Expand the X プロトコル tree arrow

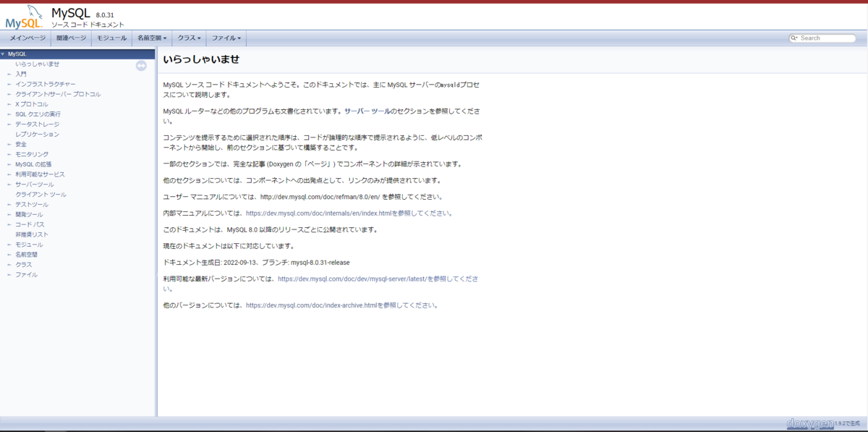pos(9,104)
